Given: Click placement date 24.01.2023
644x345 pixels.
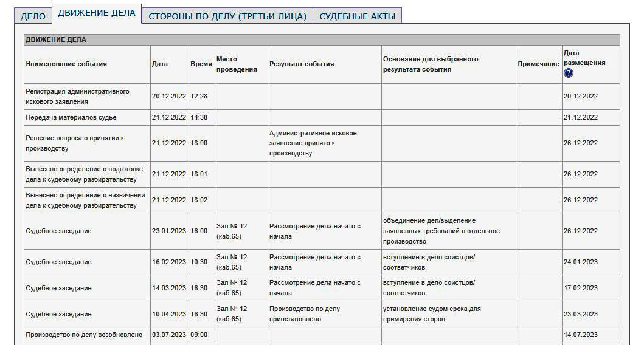Looking at the screenshot, I should 580,262.
